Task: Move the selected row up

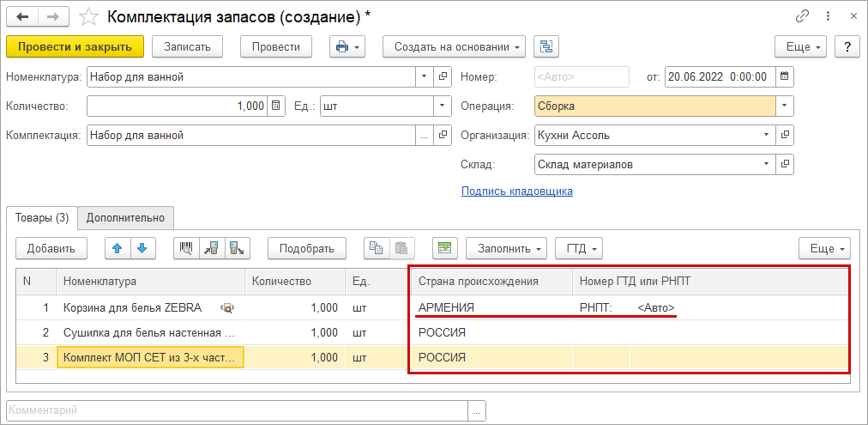Action: pyautogui.click(x=118, y=248)
